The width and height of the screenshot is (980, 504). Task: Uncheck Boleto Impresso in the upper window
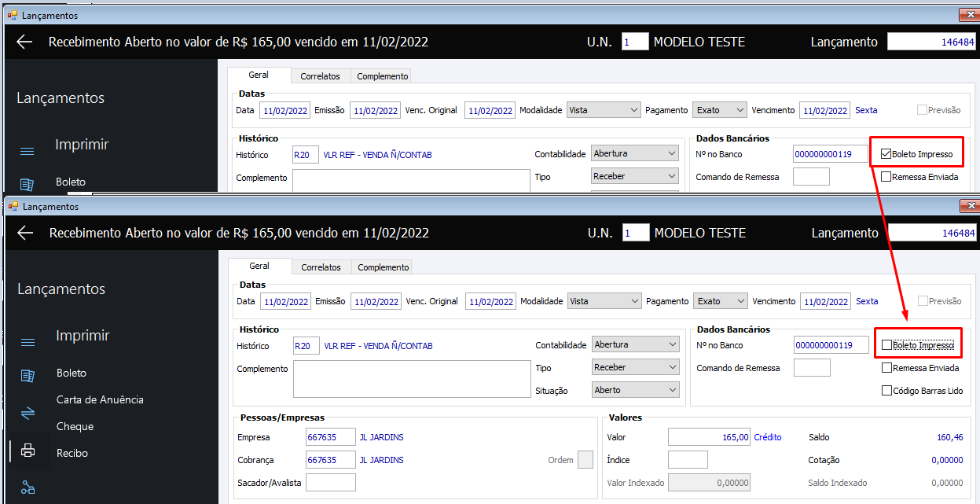click(x=886, y=154)
